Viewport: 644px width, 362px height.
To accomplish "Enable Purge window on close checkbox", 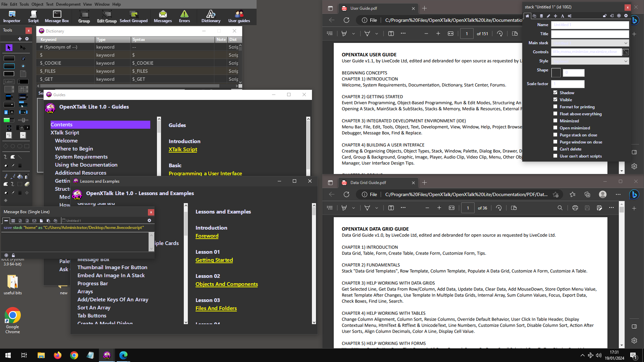I will pos(555,142).
